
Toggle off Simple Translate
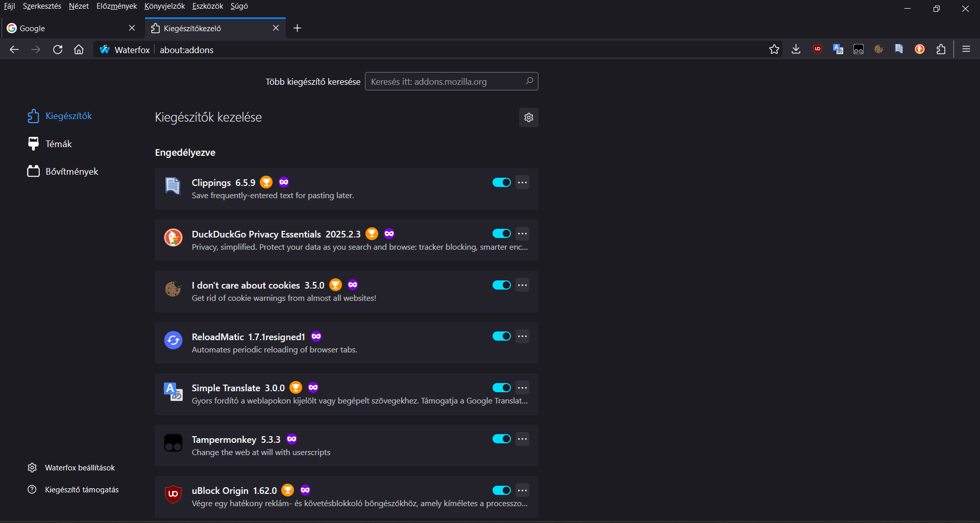[502, 388]
